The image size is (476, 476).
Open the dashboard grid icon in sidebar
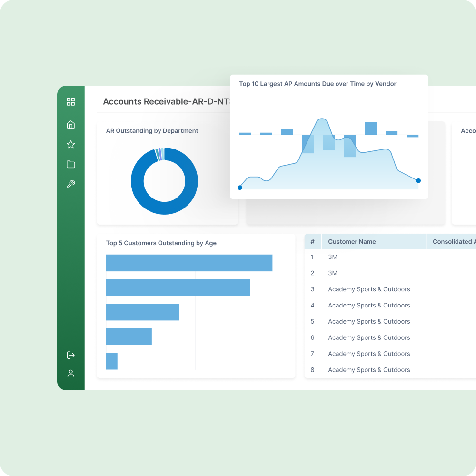click(71, 101)
